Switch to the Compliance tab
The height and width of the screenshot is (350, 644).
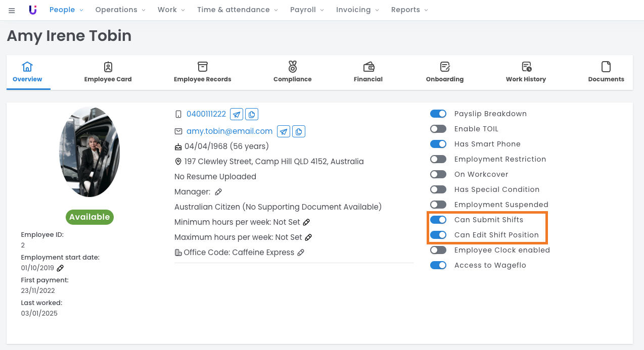(292, 72)
